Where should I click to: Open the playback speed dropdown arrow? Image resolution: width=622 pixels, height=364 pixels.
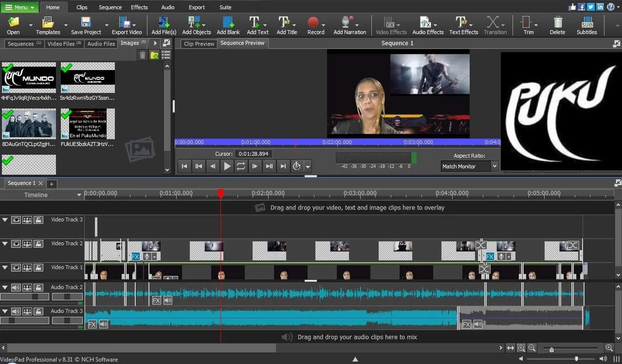308,166
